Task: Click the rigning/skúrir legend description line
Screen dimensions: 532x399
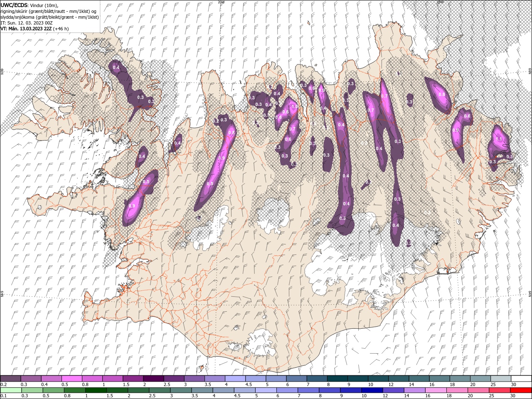Action: [x=49, y=11]
